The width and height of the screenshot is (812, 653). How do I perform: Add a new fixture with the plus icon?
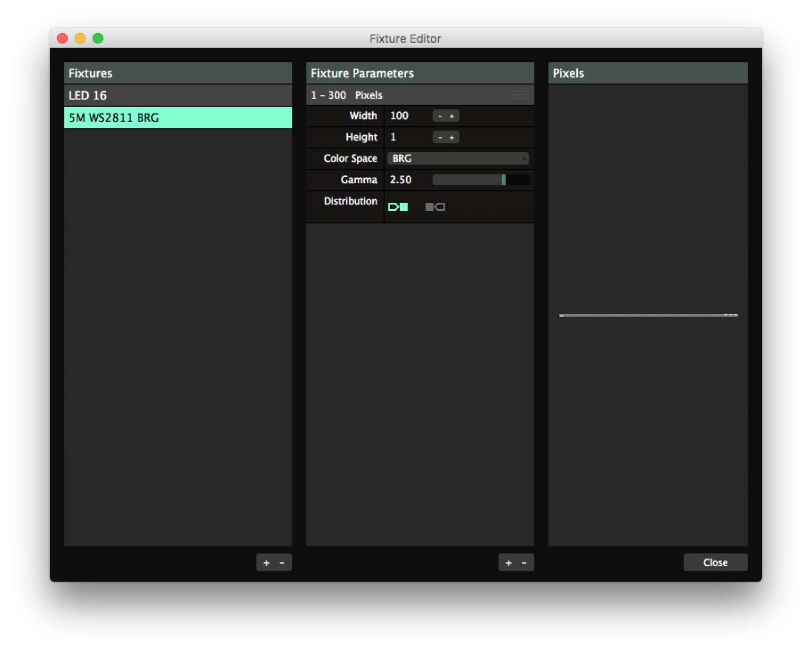point(266,562)
